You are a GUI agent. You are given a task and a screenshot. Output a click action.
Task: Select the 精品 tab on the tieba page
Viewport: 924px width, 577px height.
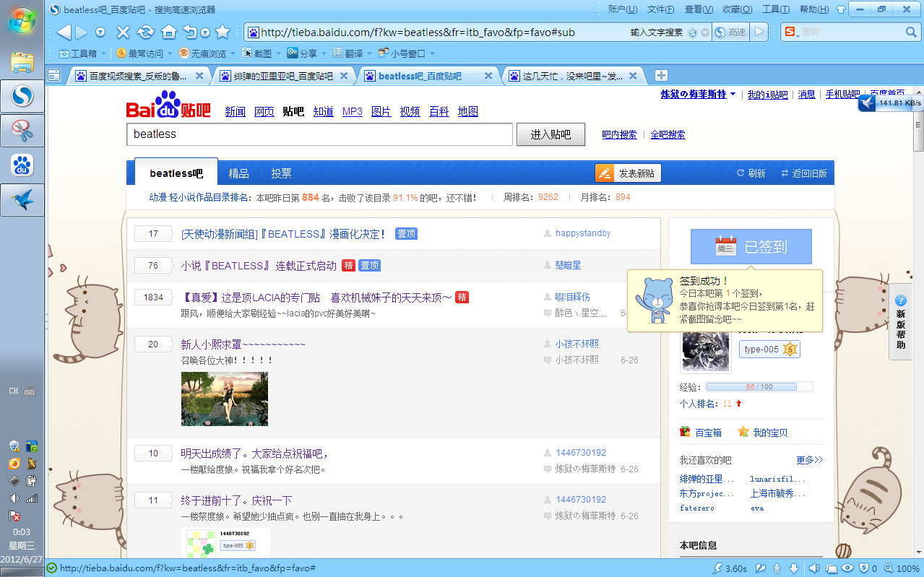pos(238,173)
